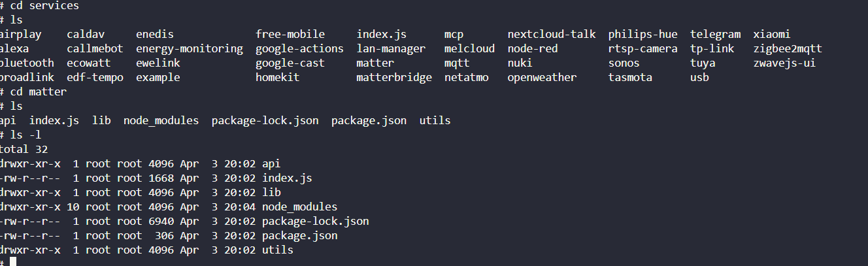
Task: Select the 'zigbee2mqtt' directory entry
Action: pos(787,49)
